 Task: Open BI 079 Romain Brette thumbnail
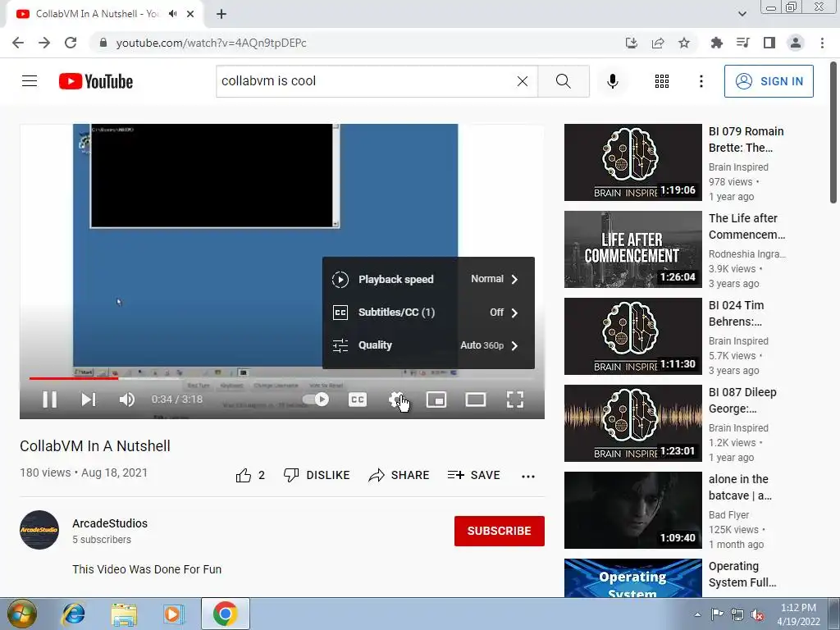[632, 162]
